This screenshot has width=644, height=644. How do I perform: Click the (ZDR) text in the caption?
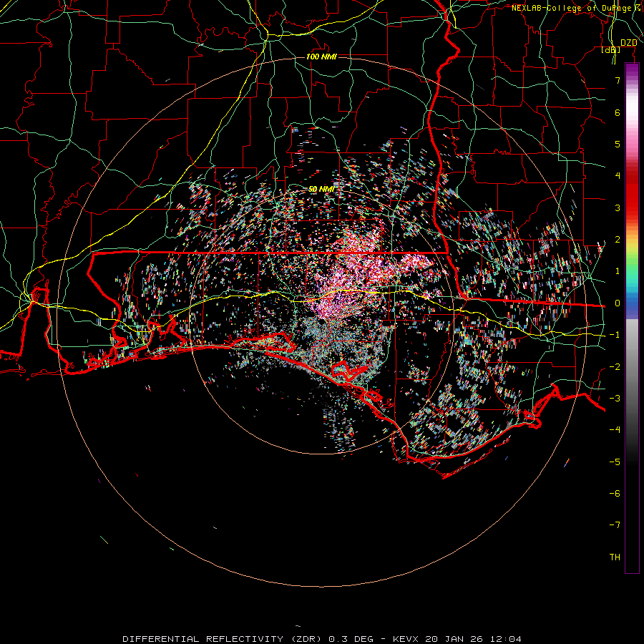click(x=307, y=639)
